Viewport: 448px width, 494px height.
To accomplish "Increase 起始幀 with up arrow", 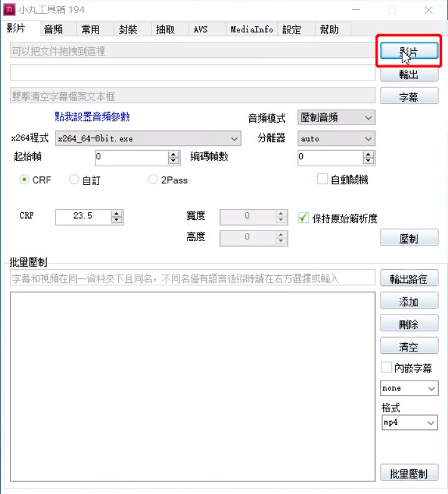I will (x=173, y=154).
